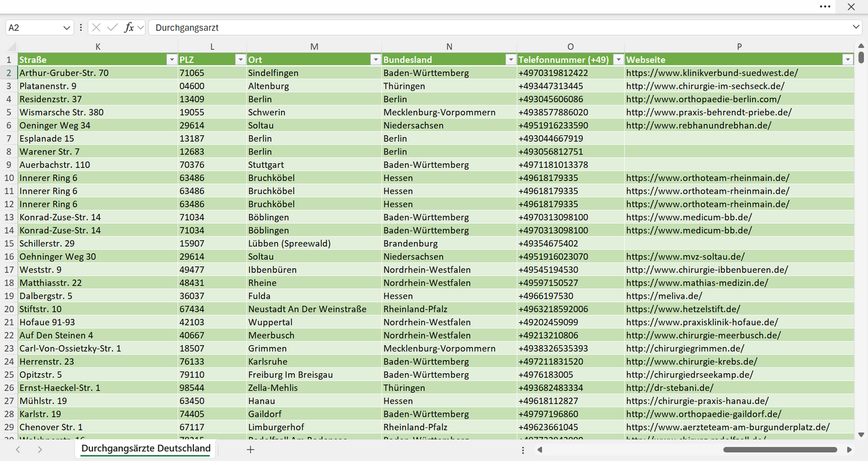Image resolution: width=868 pixels, height=461 pixels.
Task: Open the Ort column filter dropdown
Action: point(375,60)
